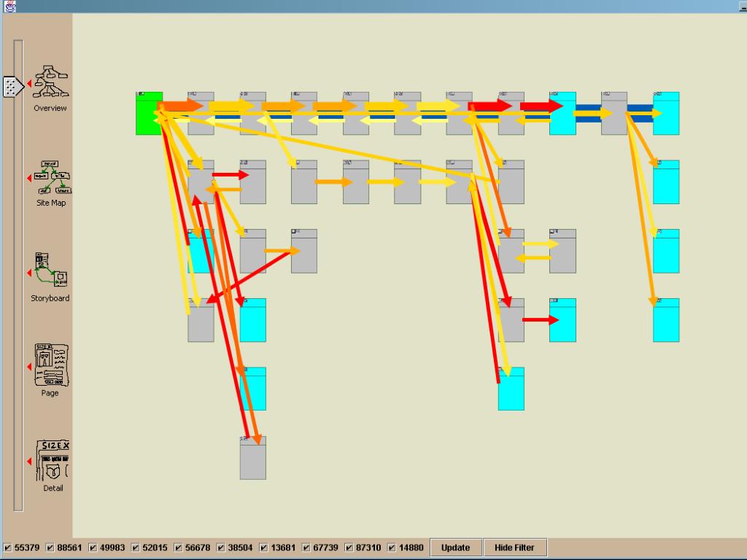
Task: Click the Page label text
Action: pyautogui.click(x=50, y=393)
